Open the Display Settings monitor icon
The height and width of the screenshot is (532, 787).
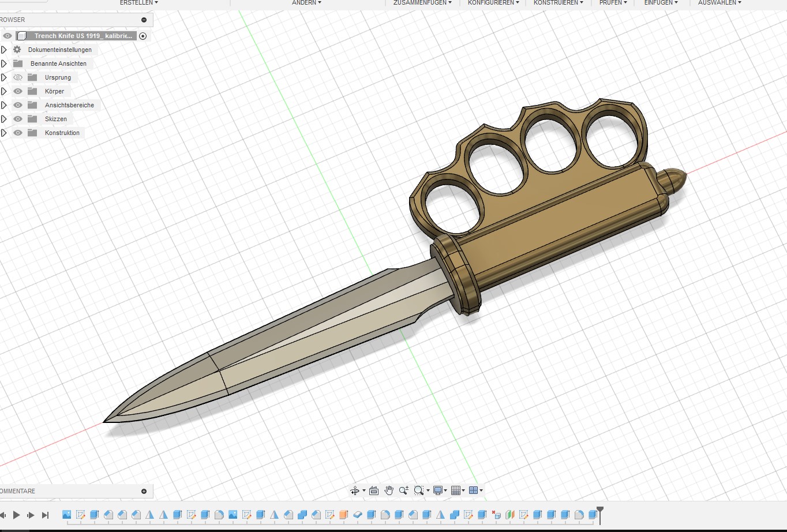(438, 490)
